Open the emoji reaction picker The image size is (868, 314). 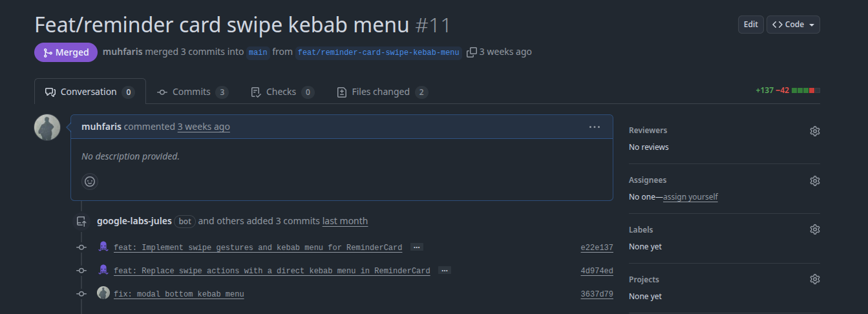90,182
